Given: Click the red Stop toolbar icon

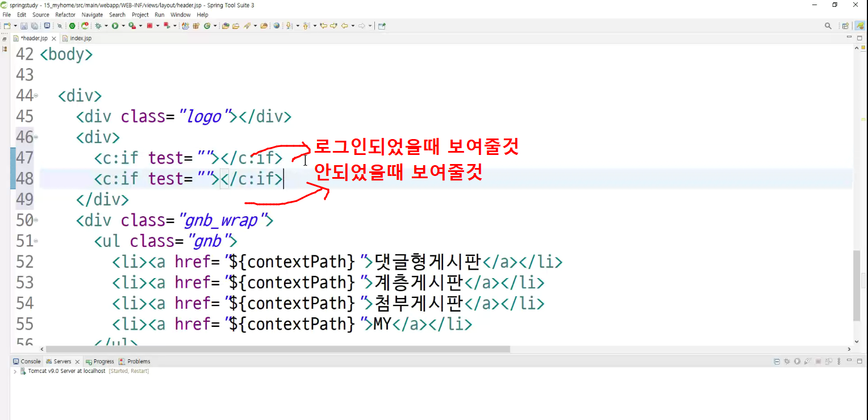Looking at the screenshot, I should 149,26.
